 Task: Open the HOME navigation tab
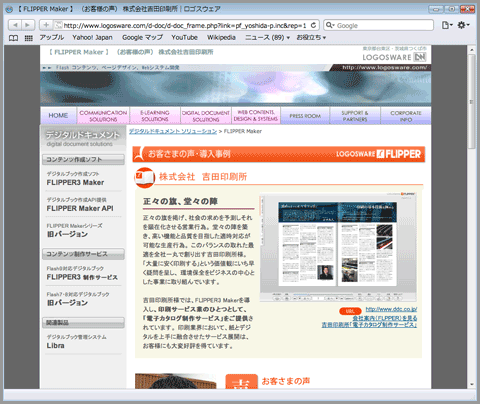click(58, 115)
